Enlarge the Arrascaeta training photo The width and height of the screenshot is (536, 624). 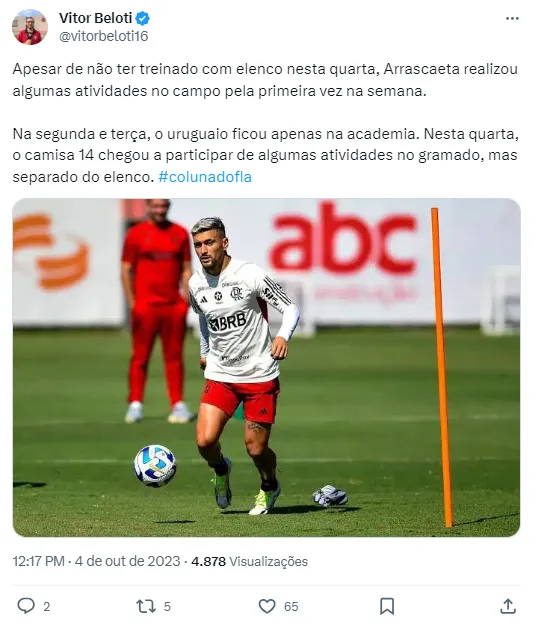(266, 367)
